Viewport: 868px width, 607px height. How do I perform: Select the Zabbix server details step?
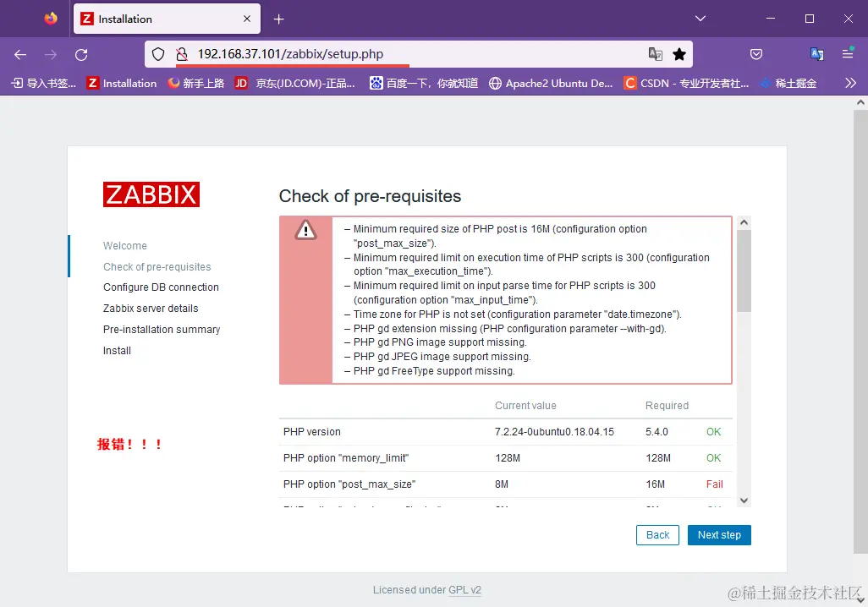(151, 309)
